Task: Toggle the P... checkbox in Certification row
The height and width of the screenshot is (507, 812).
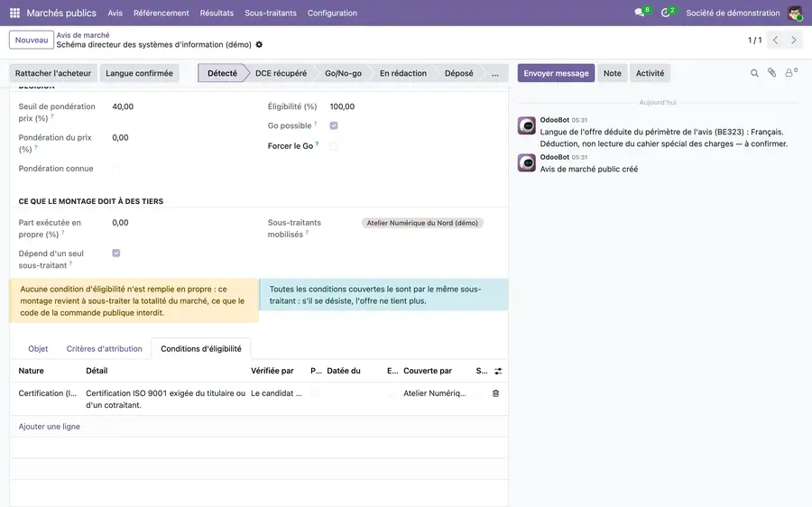Action: pyautogui.click(x=314, y=393)
